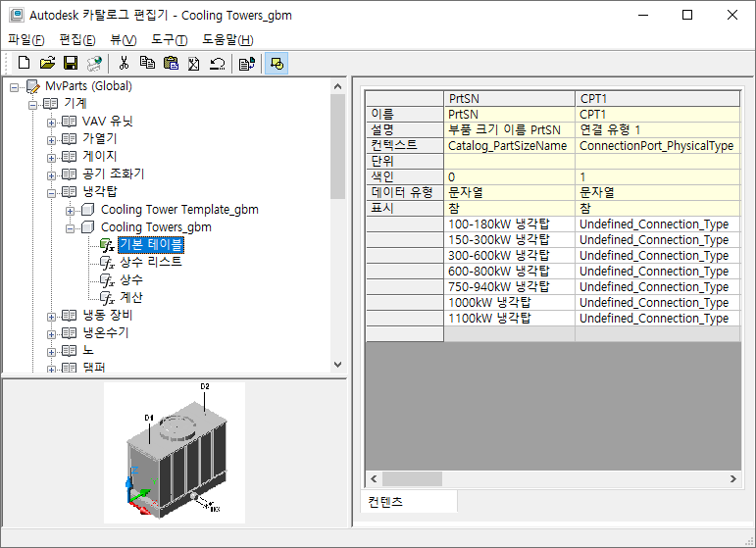Click the Open catalog folder icon
This screenshot has height=548, width=756.
click(47, 63)
